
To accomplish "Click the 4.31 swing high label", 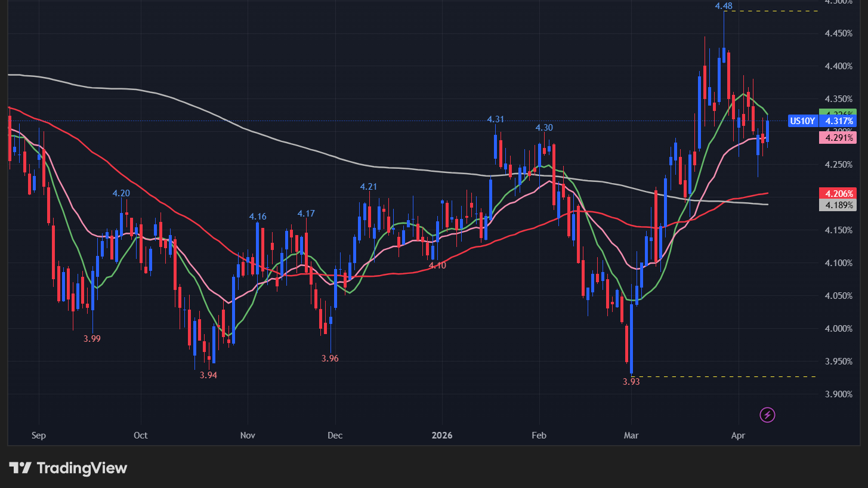I will click(x=495, y=119).
